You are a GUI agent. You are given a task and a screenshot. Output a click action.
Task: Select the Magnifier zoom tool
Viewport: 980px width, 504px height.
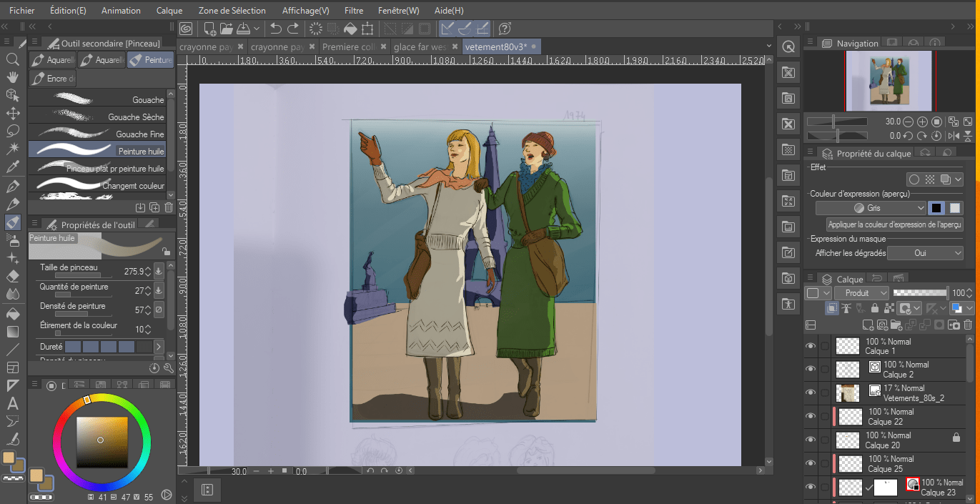click(x=12, y=59)
